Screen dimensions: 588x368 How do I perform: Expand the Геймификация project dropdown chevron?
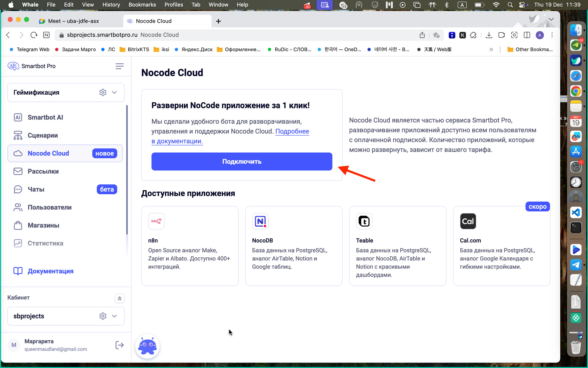click(x=115, y=92)
